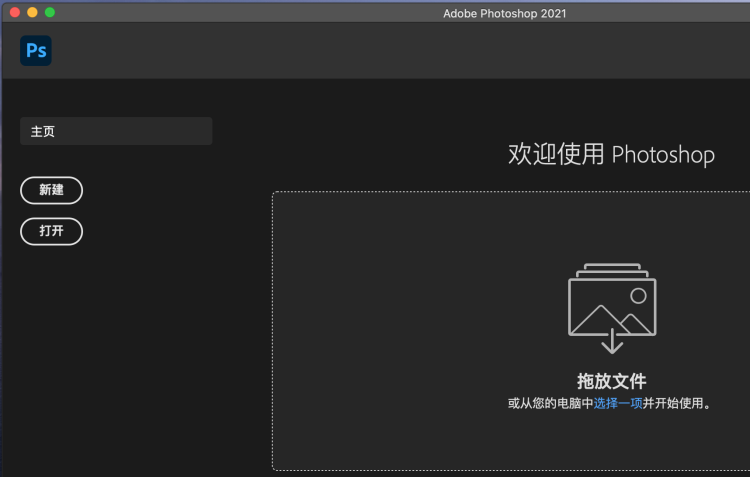Image resolution: width=750 pixels, height=477 pixels.
Task: Minimize window using the yellow button
Action: pyautogui.click(x=32, y=12)
